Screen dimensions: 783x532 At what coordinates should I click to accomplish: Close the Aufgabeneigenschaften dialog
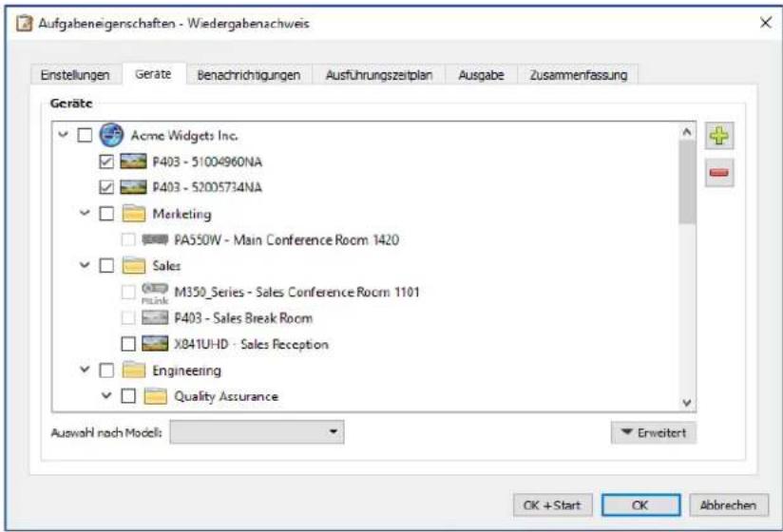pos(765,23)
